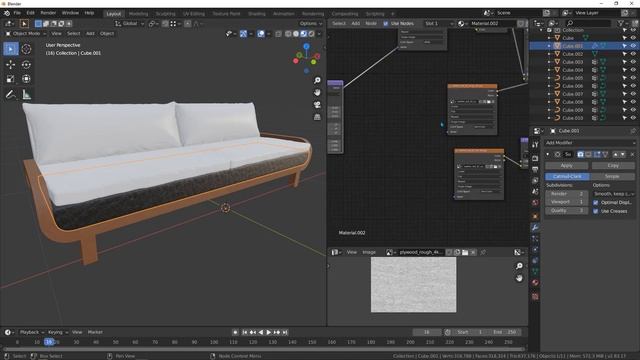Click the viewport zoom magnifier icon
This screenshot has width=640, height=360.
click(317, 80)
